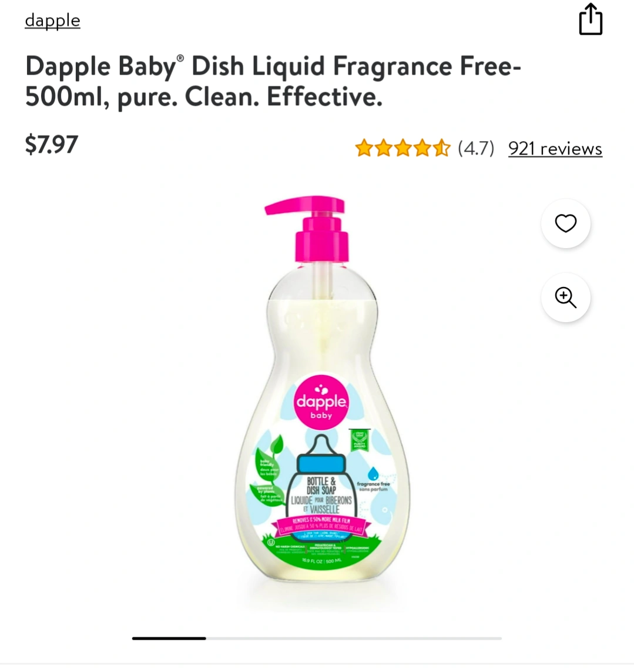Tap the Bottle & Dish Soap label text
Screen dimensions: 634x672
tap(321, 486)
